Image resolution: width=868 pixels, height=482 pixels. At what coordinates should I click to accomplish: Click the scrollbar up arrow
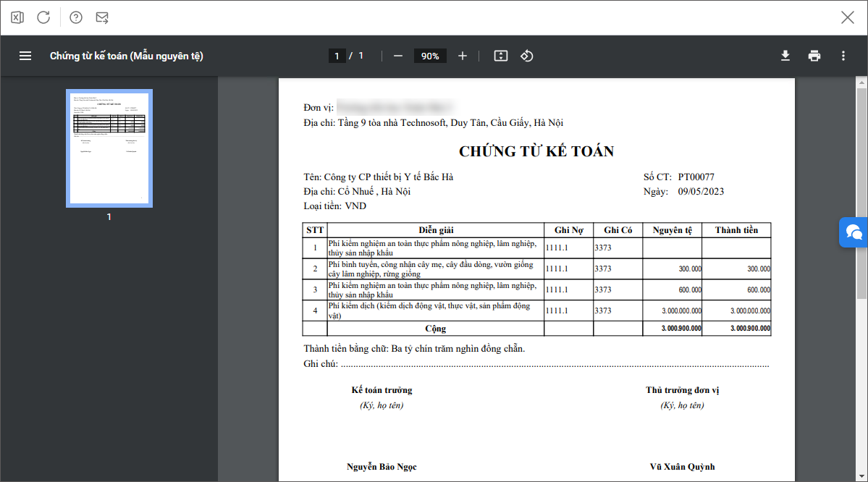pos(861,83)
